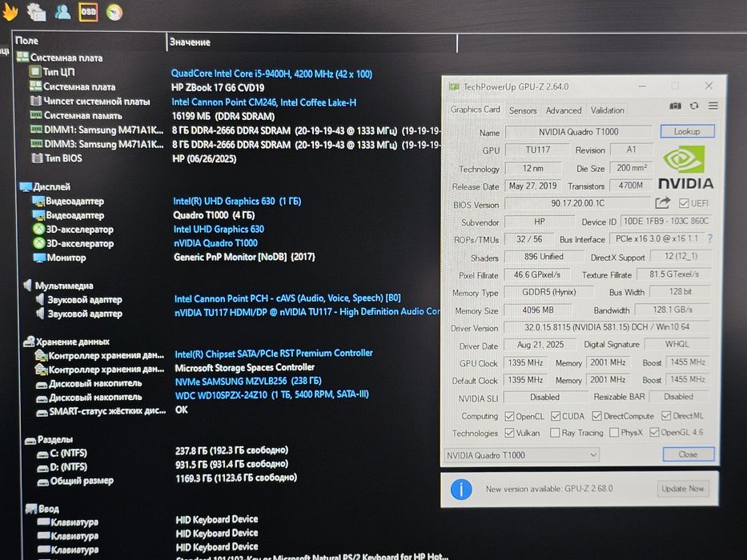Open Intel Chipset SATA/PCIe RST Controller link
Screen dimensions: 747x560
point(274,354)
